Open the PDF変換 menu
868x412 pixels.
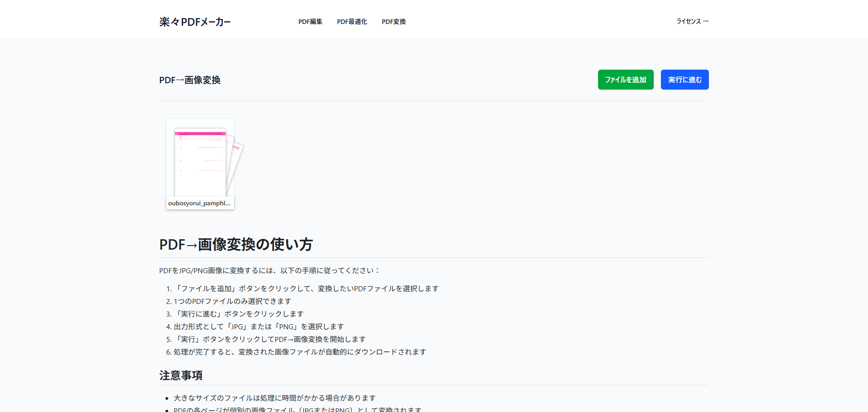coord(394,22)
